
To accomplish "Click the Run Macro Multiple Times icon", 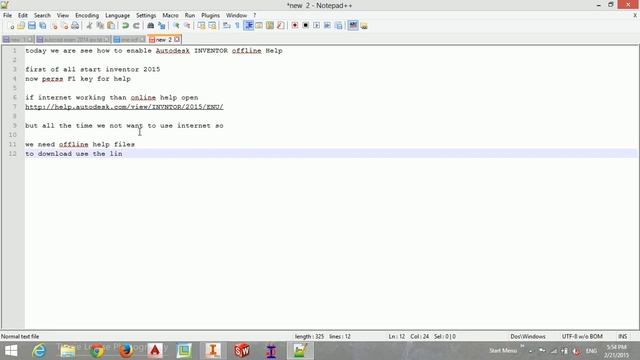I will point(327,26).
